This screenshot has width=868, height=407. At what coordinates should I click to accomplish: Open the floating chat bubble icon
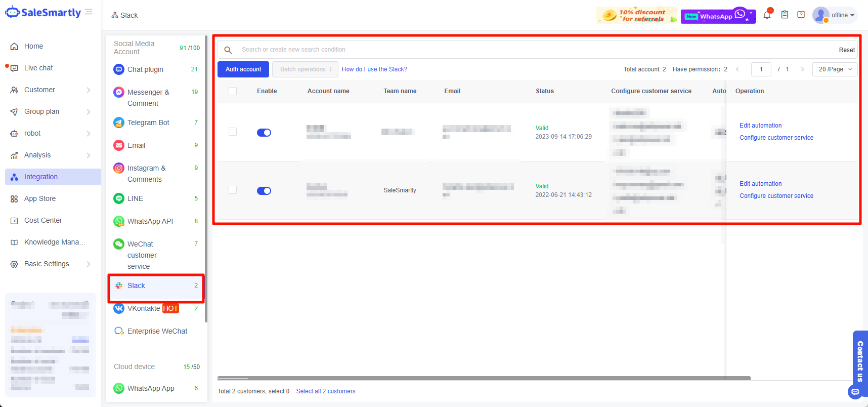pos(855,392)
